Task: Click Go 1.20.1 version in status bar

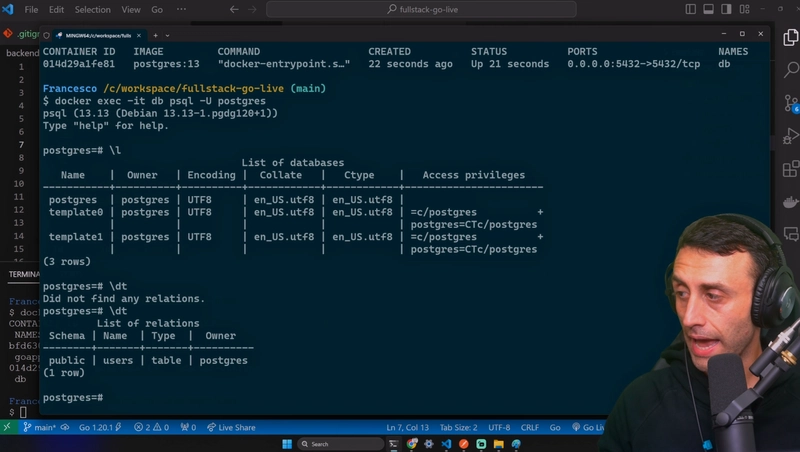Action: (100, 428)
